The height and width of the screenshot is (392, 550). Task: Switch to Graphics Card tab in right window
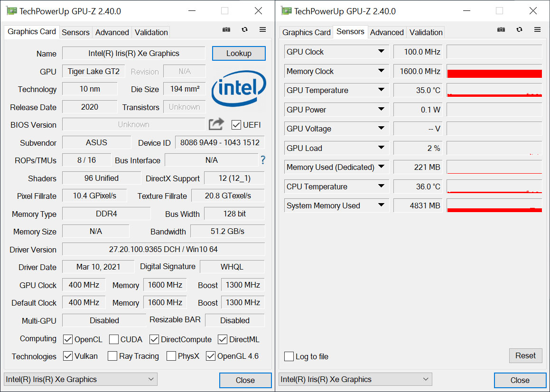pyautogui.click(x=306, y=32)
